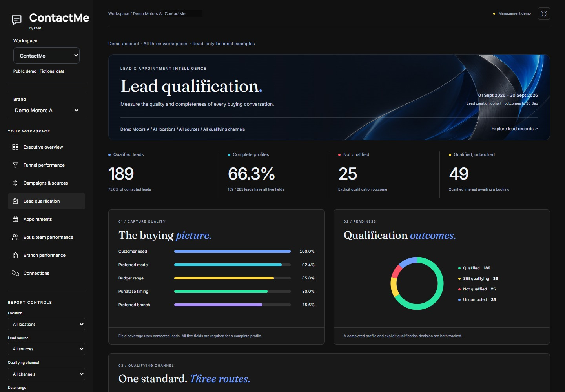Open Connections menu item
The image size is (565, 392).
(x=46, y=273)
